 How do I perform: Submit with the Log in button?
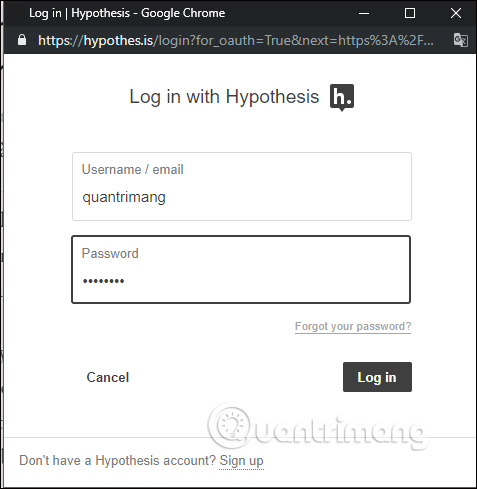pos(377,377)
